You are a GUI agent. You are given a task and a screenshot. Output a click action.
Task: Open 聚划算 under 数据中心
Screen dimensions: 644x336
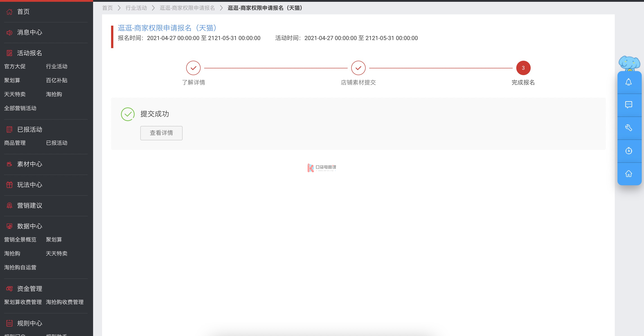54,240
